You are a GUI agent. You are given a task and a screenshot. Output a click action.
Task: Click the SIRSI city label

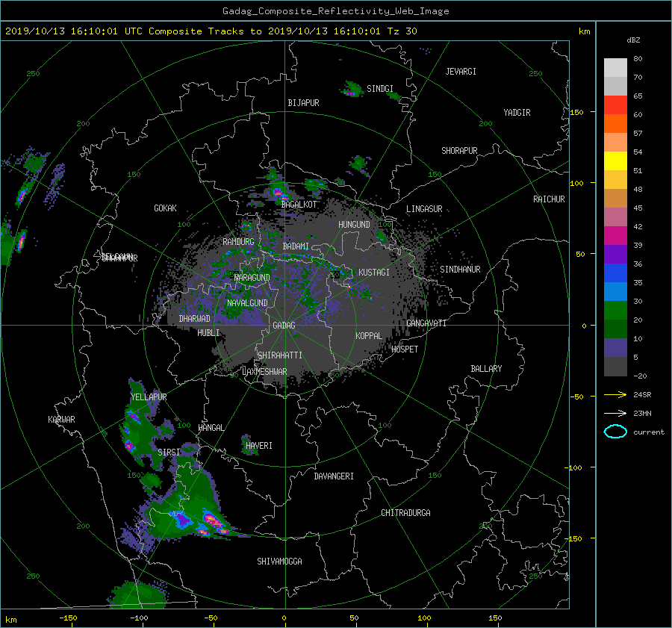(x=169, y=453)
